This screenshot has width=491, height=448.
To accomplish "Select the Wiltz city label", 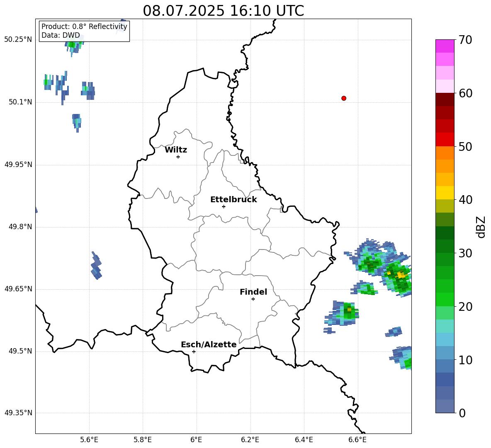I will click(176, 150).
